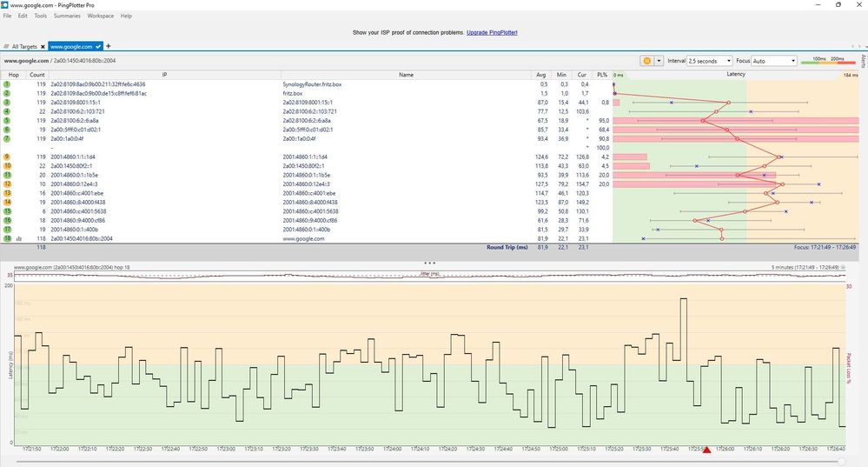
Task: Click the www.google.com name in hop 18
Action: pyautogui.click(x=303, y=239)
